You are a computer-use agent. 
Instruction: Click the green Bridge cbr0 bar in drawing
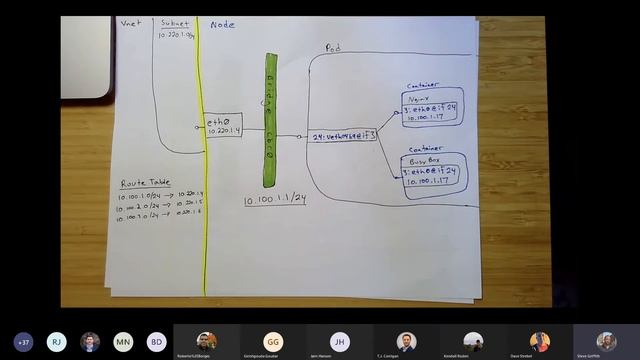pyautogui.click(x=270, y=120)
